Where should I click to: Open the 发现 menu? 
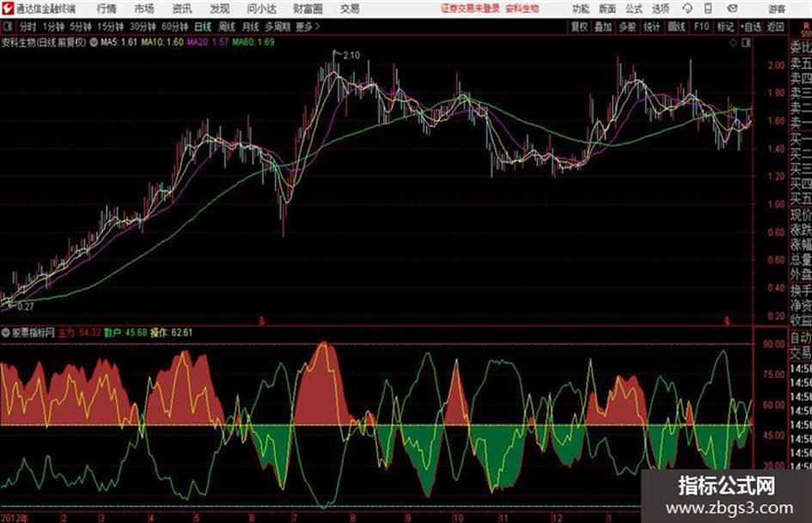[x=220, y=9]
